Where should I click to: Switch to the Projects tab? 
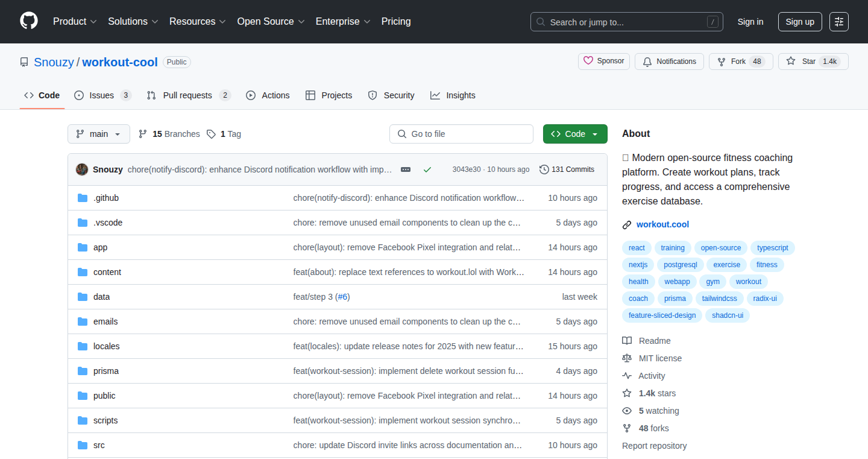coord(329,95)
